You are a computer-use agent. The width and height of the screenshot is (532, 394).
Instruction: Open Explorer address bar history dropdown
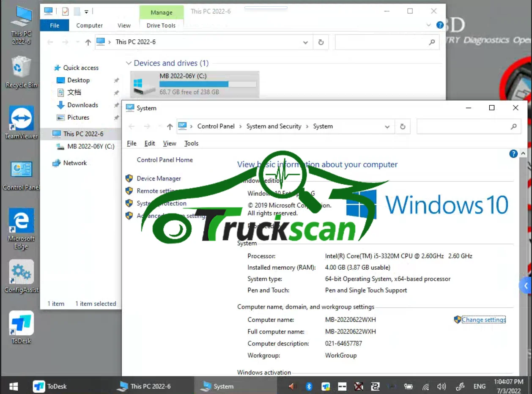(305, 42)
